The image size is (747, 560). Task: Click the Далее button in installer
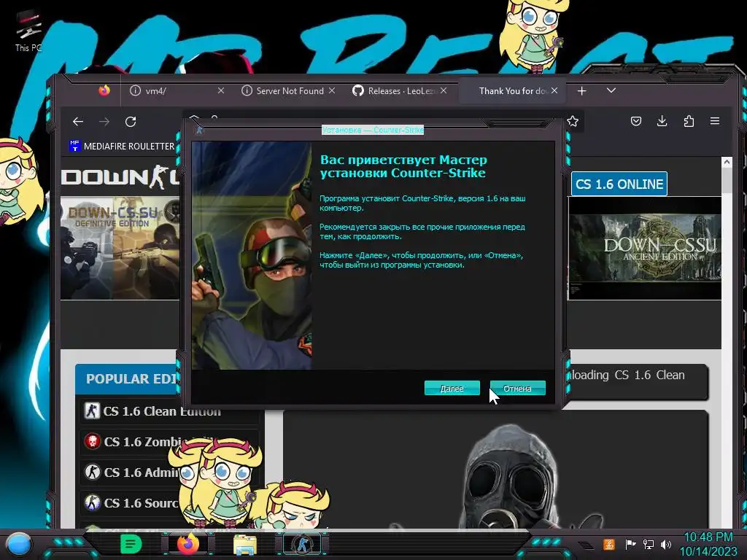pos(452,388)
